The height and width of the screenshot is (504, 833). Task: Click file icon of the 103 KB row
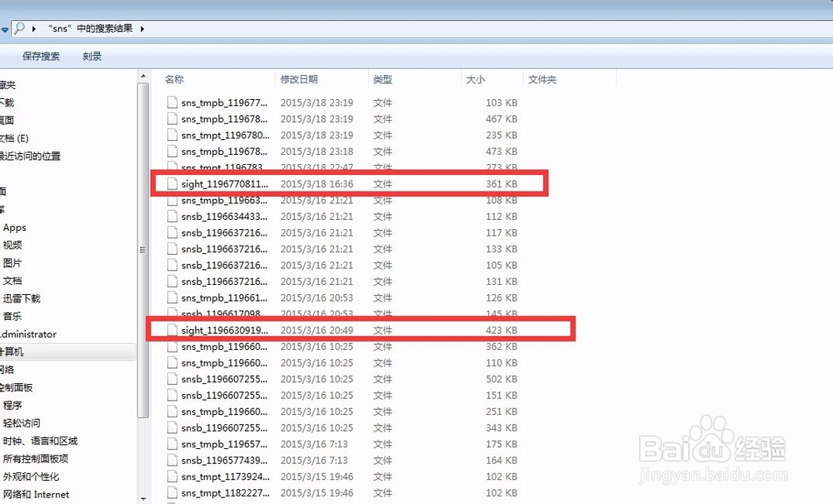(x=172, y=102)
